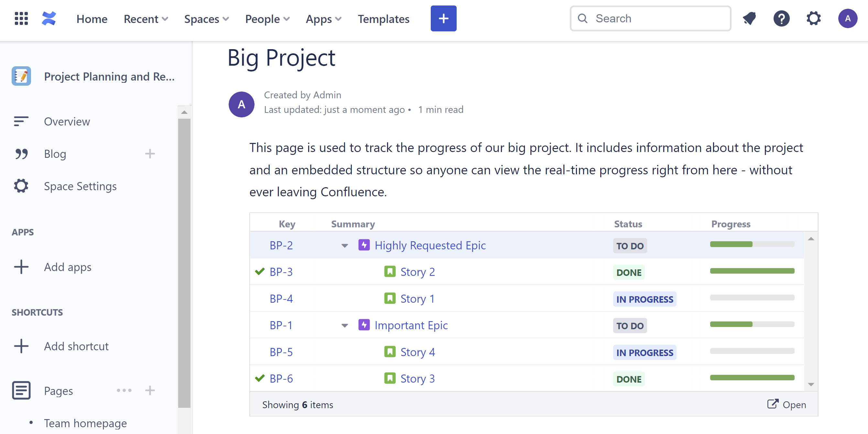Screen dimensions: 868x434
Task: Toggle the completion checkmark on BP-3
Action: pos(259,271)
